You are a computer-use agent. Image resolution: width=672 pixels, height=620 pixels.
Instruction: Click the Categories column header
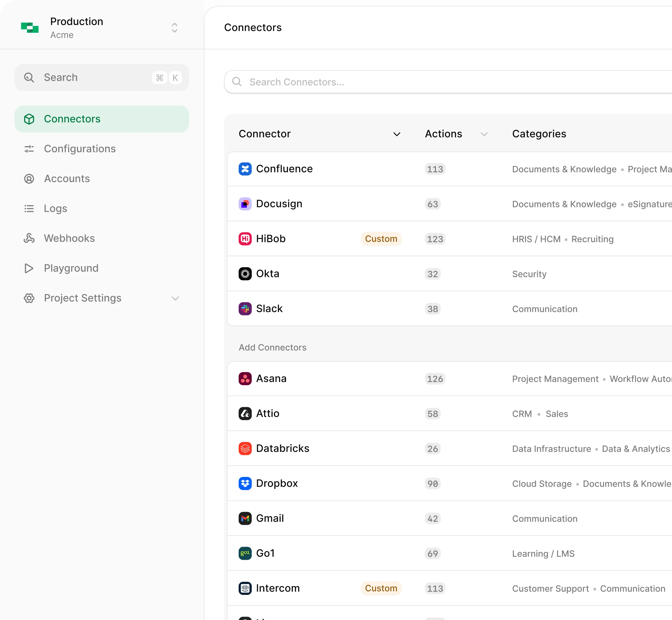(539, 134)
